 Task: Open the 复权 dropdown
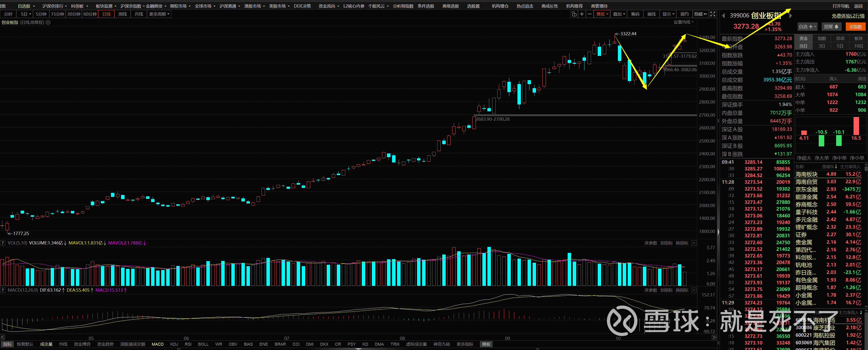coord(602,14)
